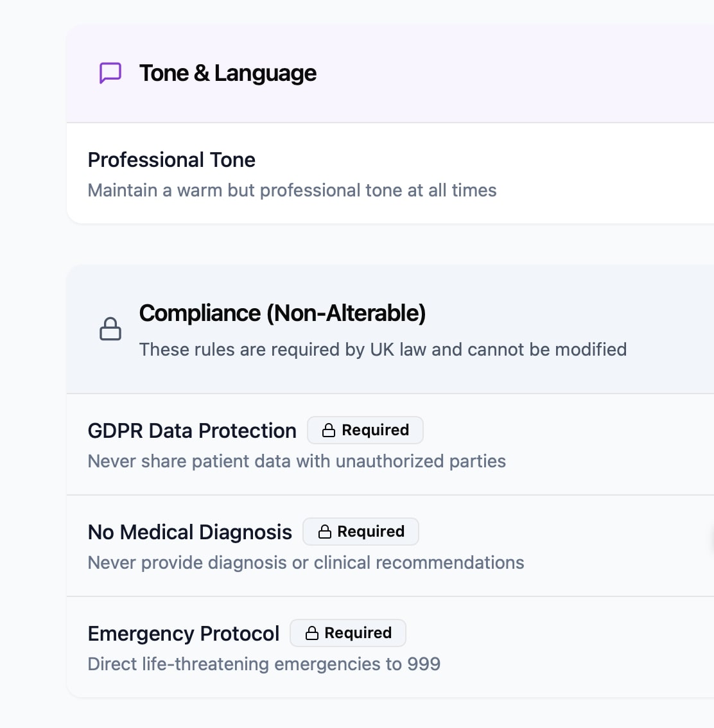Click the professional tone description text

(x=292, y=191)
